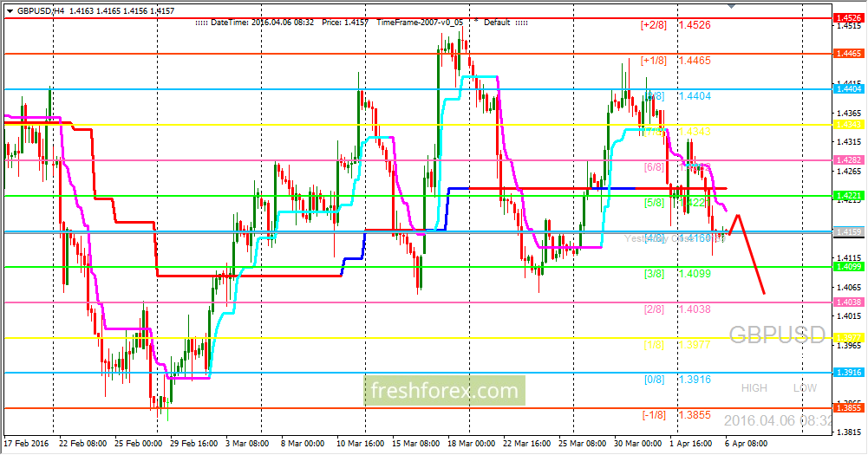Image resolution: width=868 pixels, height=455 pixels.
Task: Select the red 1.3855 price tag on axis
Action: tap(849, 408)
